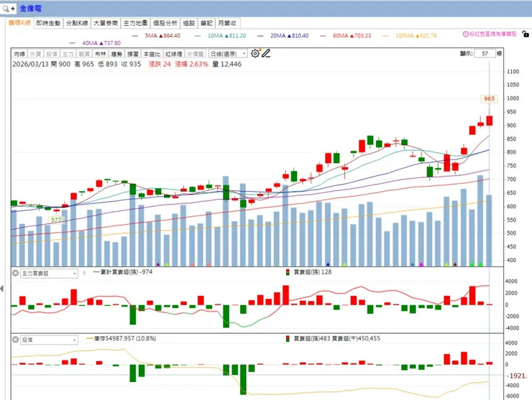
Task: Click the 60MA legend color line
Action: pyautogui.click(x=323, y=36)
